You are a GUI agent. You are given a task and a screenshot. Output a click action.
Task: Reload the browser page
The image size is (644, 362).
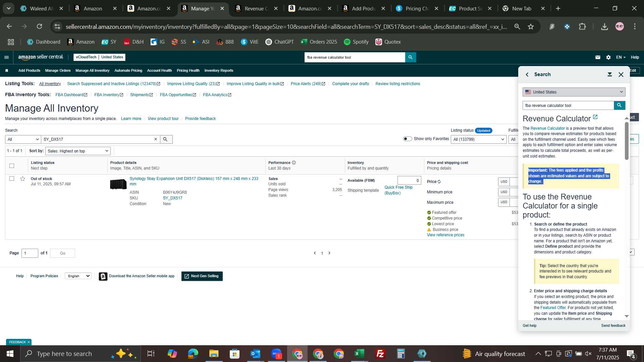40,26
